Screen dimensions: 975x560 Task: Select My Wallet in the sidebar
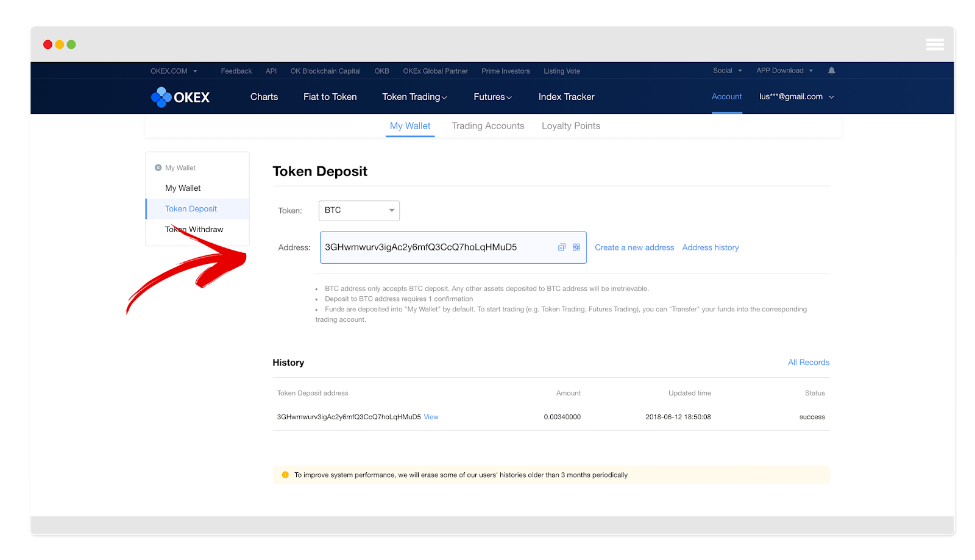[183, 188]
